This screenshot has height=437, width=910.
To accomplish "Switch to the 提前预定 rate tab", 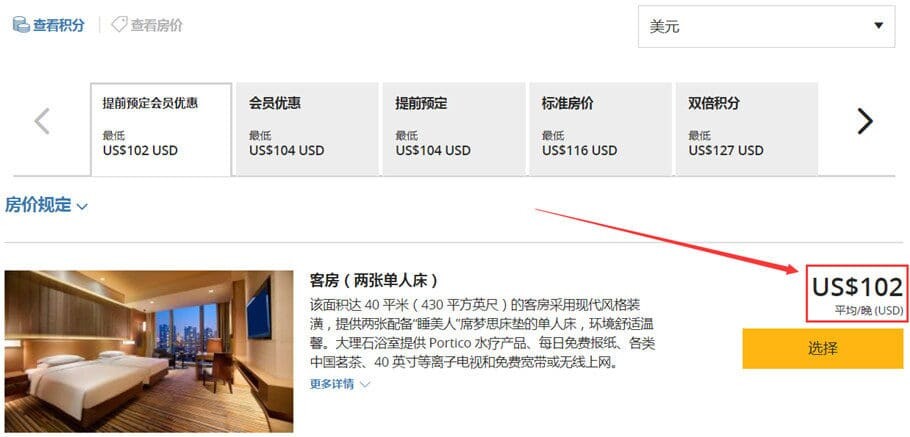I will point(454,129).
